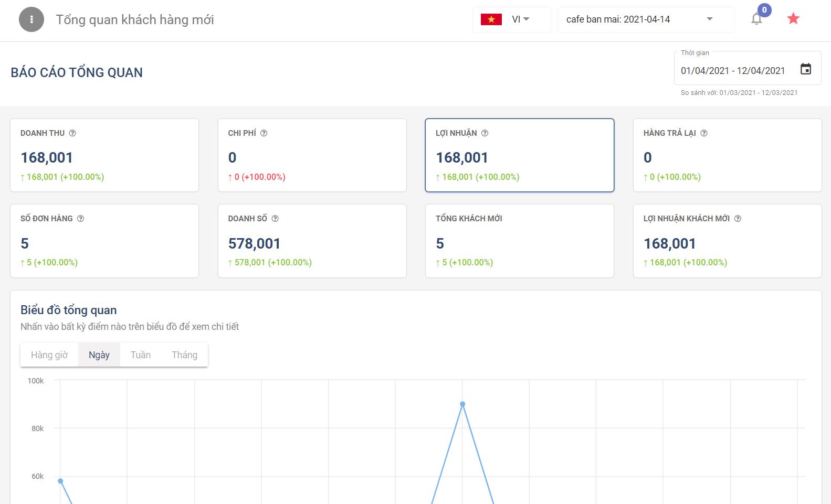Open the three-dot menu button

pos(31,19)
